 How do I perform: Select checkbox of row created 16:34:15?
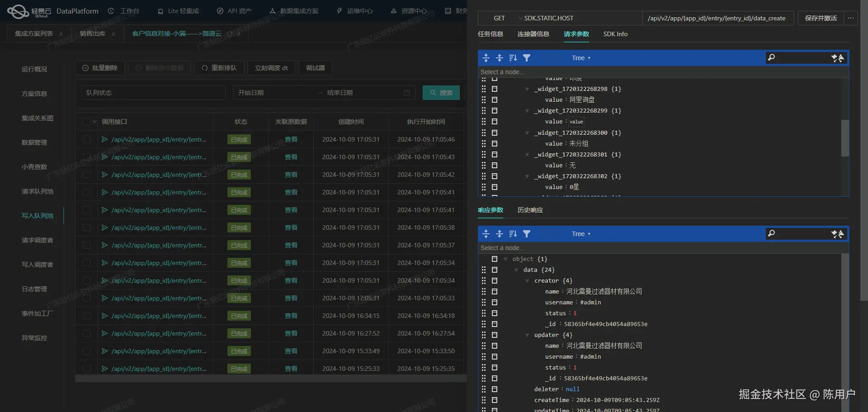[x=87, y=316]
